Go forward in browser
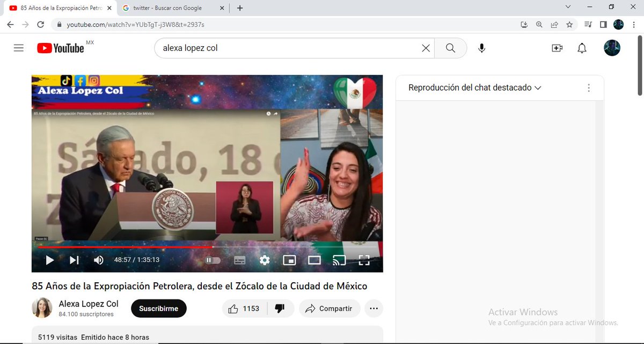The height and width of the screenshot is (344, 644). (25, 25)
